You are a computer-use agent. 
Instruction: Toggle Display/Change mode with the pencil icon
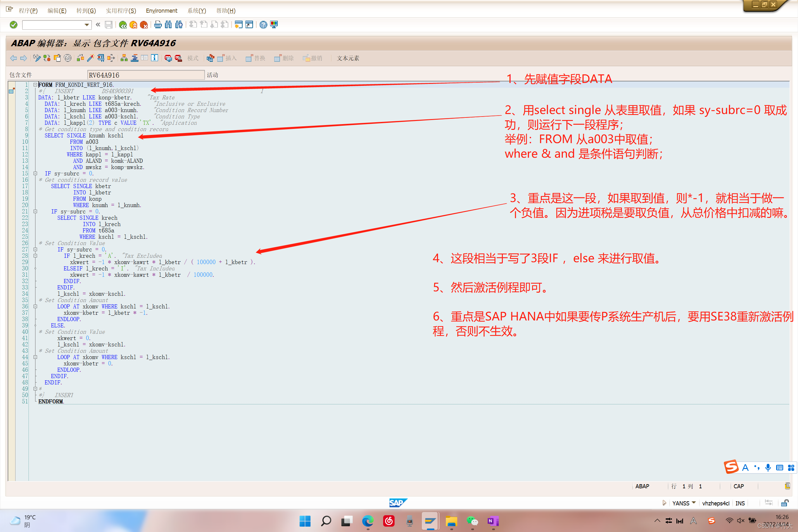tap(37, 58)
